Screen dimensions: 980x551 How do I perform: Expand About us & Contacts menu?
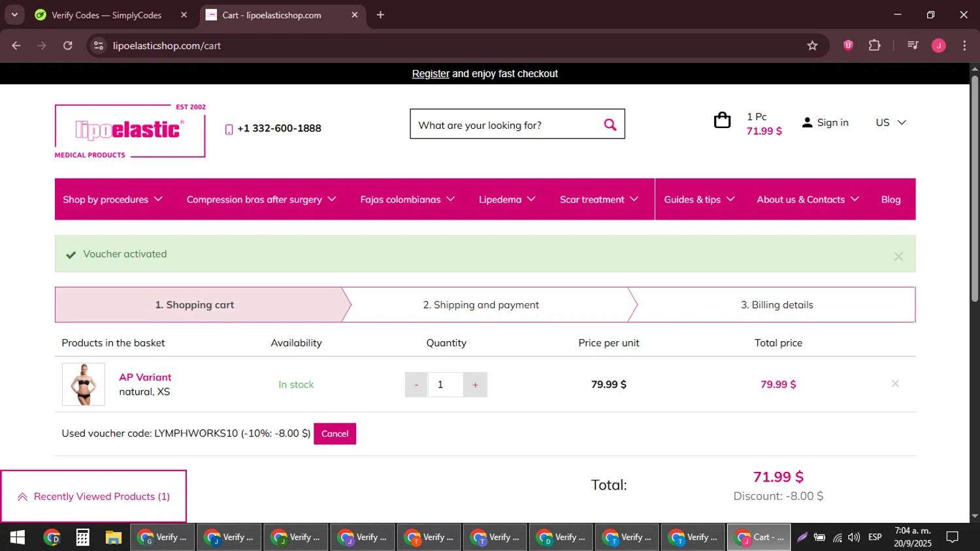[808, 199]
